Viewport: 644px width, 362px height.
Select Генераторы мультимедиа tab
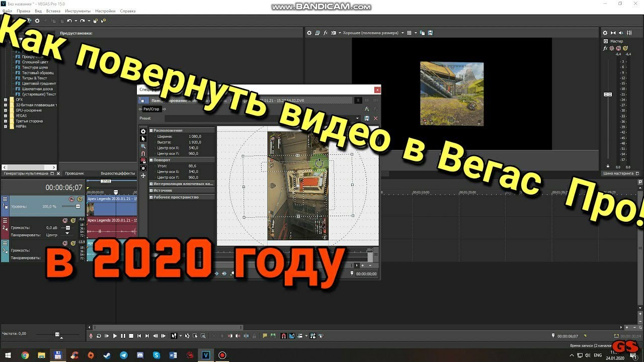[x=26, y=173]
